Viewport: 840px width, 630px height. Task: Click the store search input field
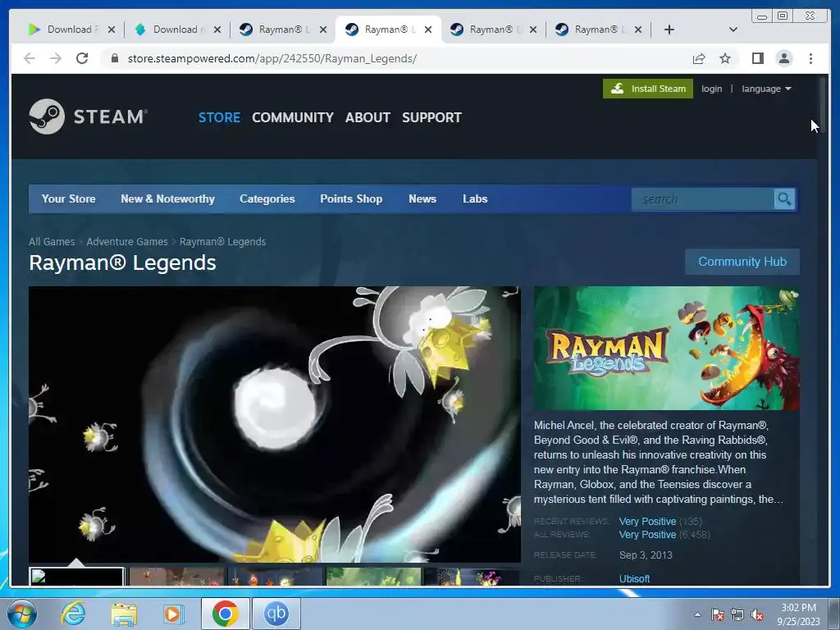pyautogui.click(x=703, y=199)
